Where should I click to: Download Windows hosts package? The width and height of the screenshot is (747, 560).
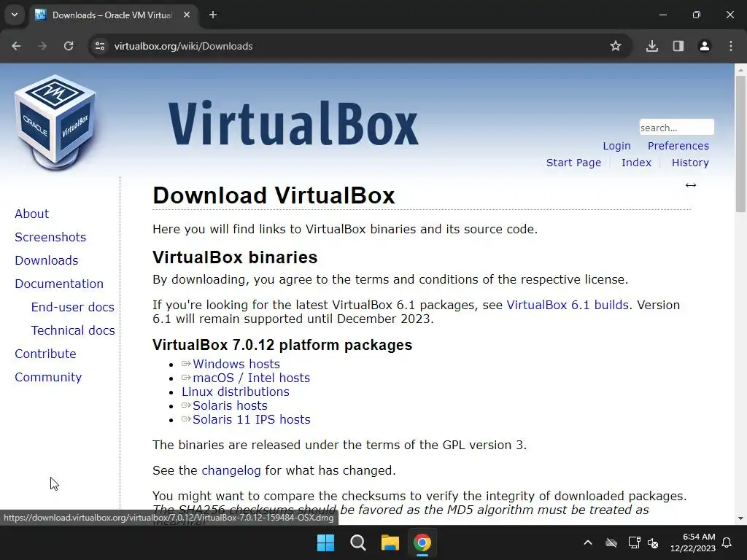pos(236,364)
